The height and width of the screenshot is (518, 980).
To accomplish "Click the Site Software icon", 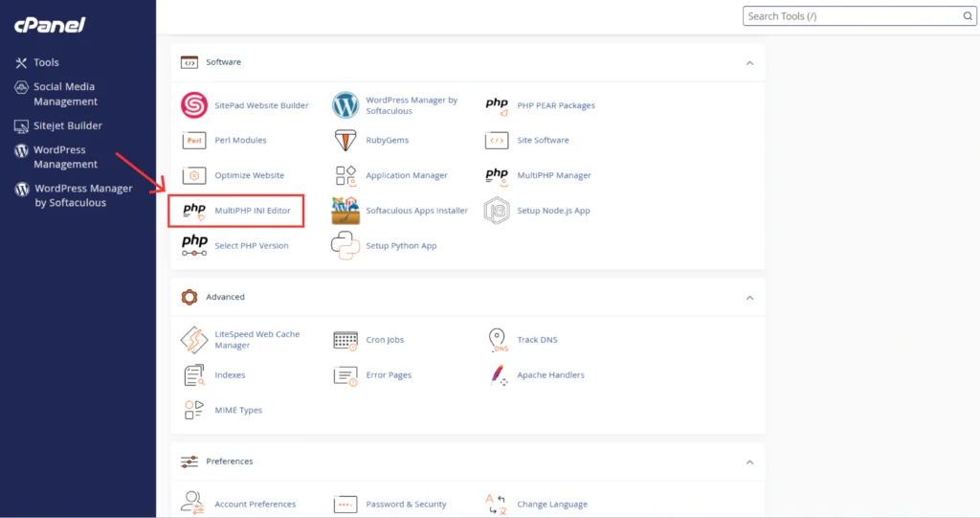I will coord(497,140).
